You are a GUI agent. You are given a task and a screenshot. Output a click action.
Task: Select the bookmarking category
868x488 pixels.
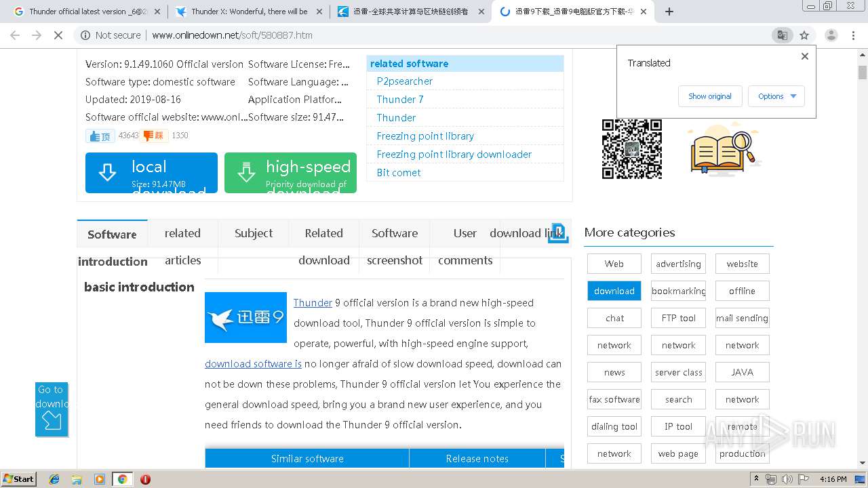point(678,291)
